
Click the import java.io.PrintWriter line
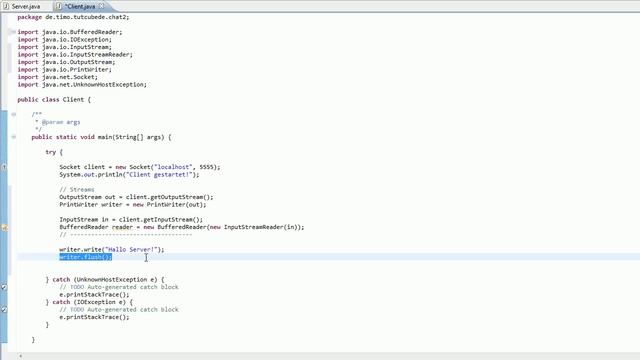pyautogui.click(x=64, y=69)
